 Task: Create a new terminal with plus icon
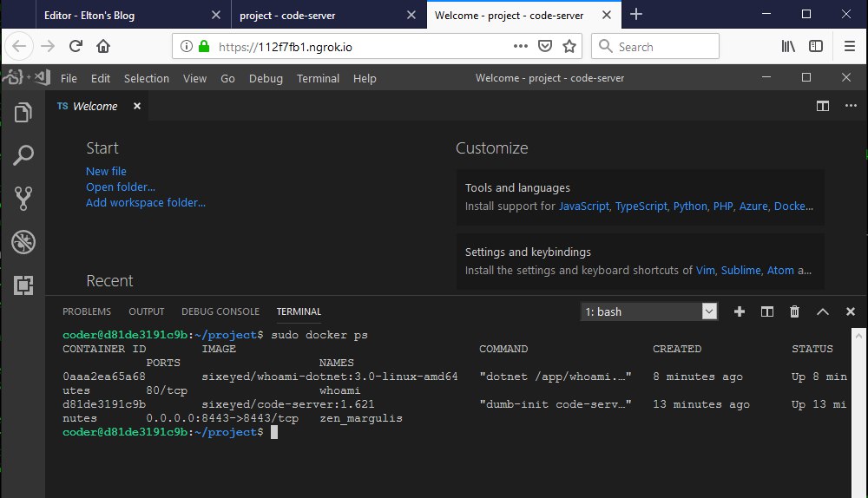pos(740,311)
